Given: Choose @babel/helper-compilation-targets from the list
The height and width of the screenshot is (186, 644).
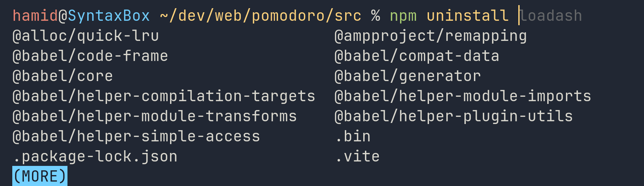Looking at the screenshot, I should coord(164,96).
